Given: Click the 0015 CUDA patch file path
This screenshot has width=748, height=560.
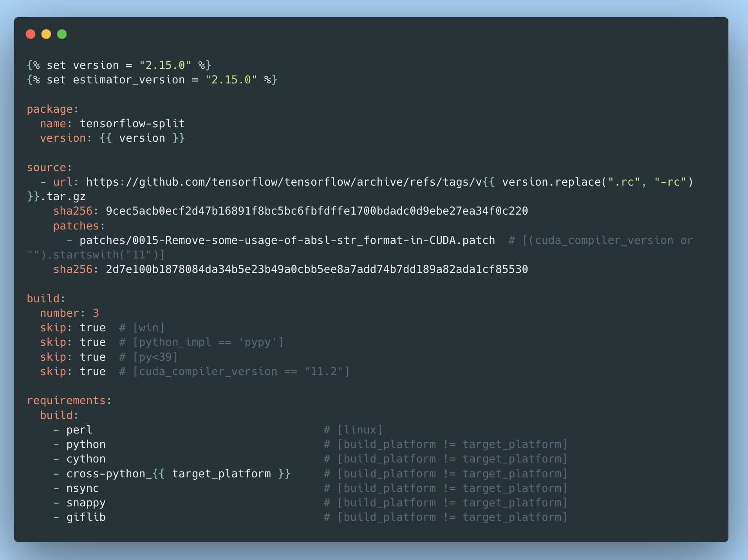Looking at the screenshot, I should click(x=287, y=240).
